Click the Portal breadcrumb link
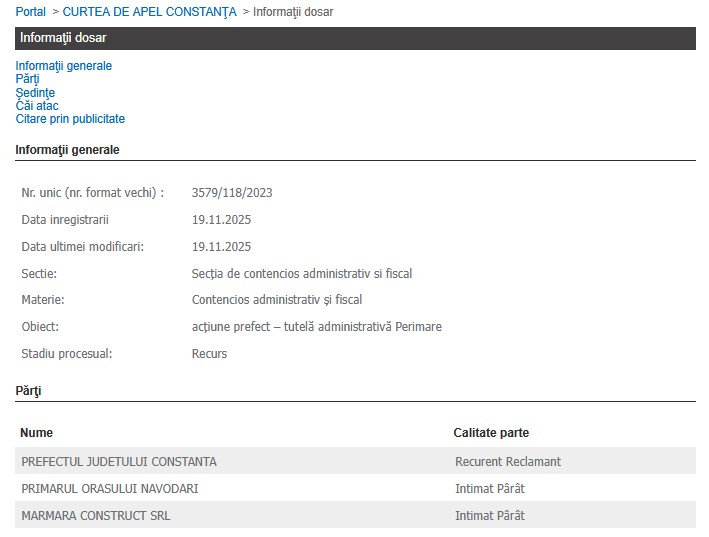 tap(30, 12)
